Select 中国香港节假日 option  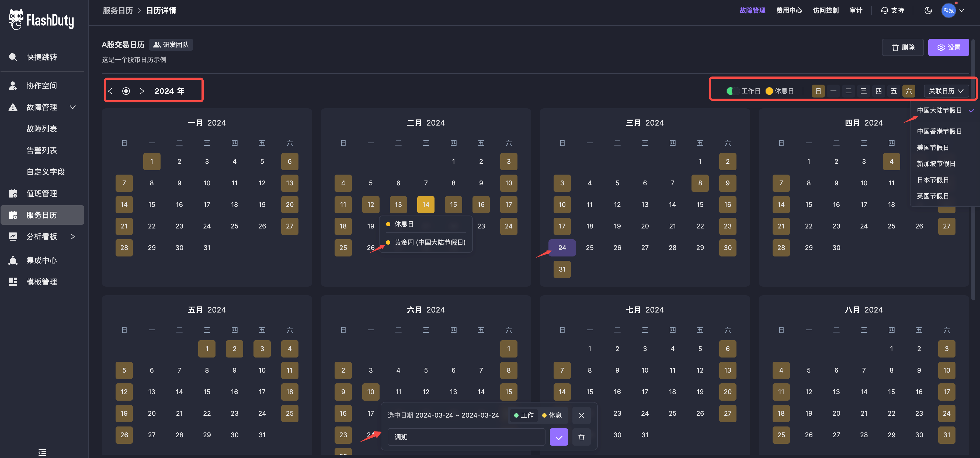[945, 132]
